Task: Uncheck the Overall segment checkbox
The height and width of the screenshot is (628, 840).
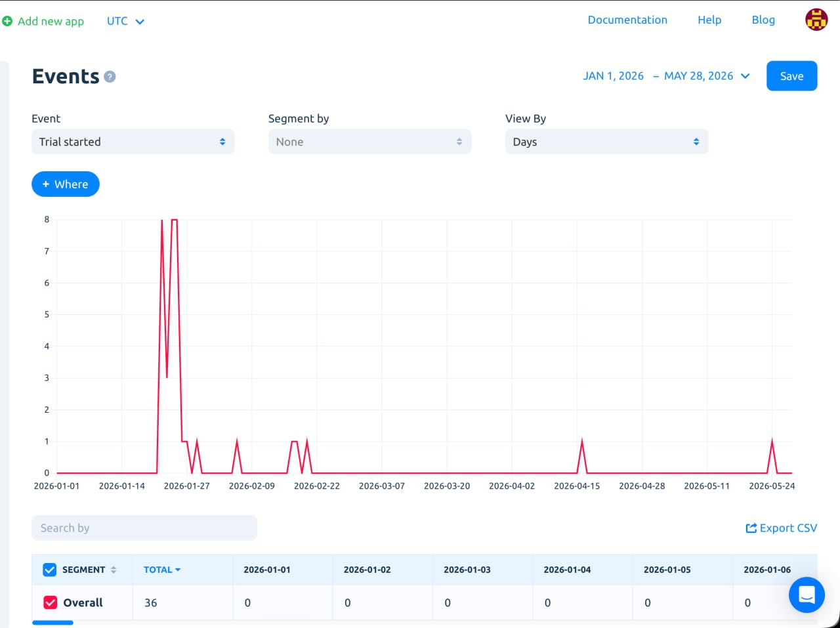Action: coord(50,602)
